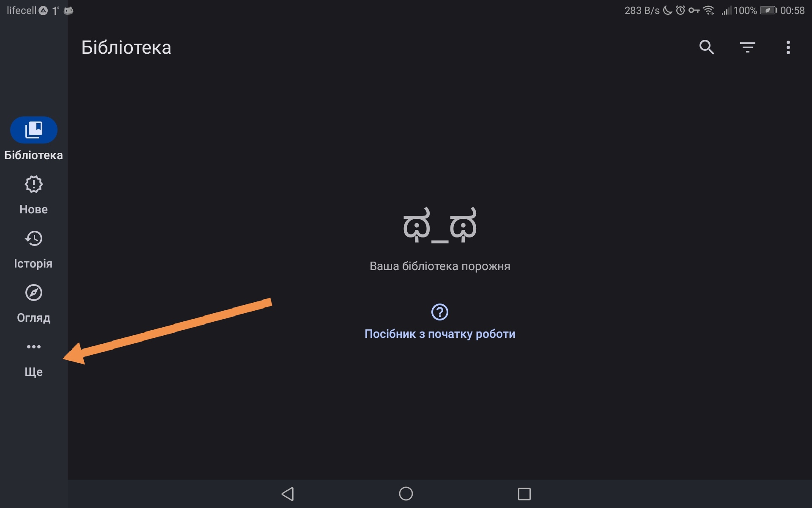This screenshot has width=812, height=508.
Task: Open the search magnifier icon
Action: [707, 47]
